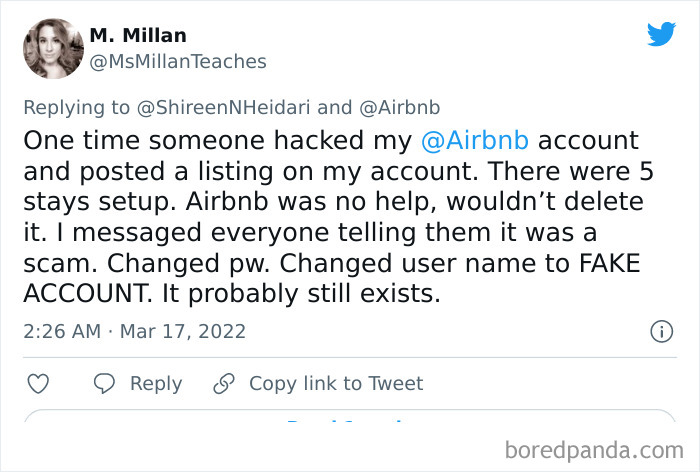
Task: Like the tweet with the heart icon
Action: 38,384
